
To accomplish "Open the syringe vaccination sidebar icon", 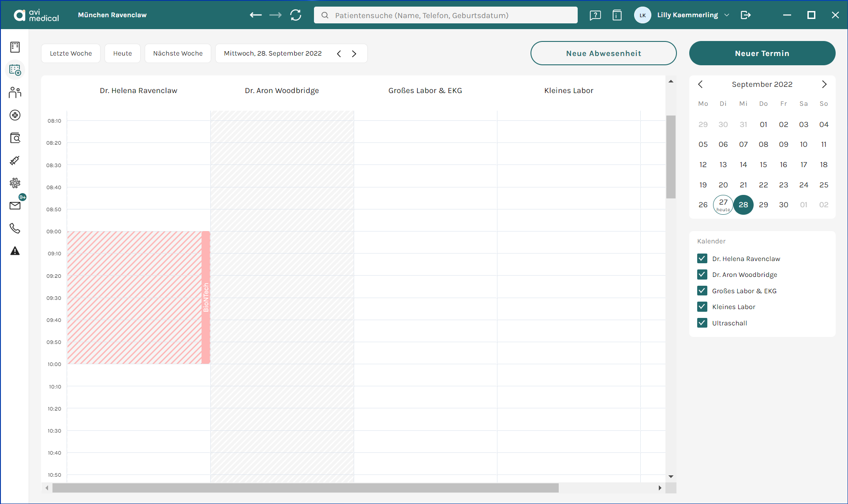I will click(15, 161).
